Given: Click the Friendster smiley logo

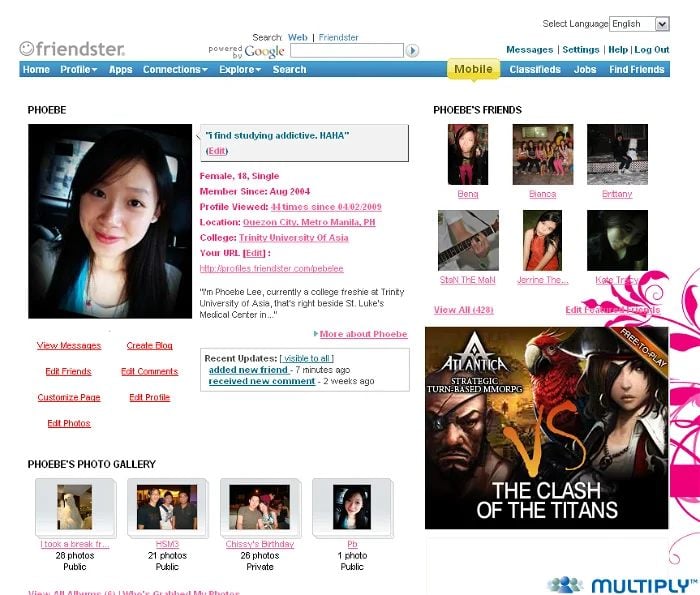Looking at the screenshot, I should coord(71,48).
